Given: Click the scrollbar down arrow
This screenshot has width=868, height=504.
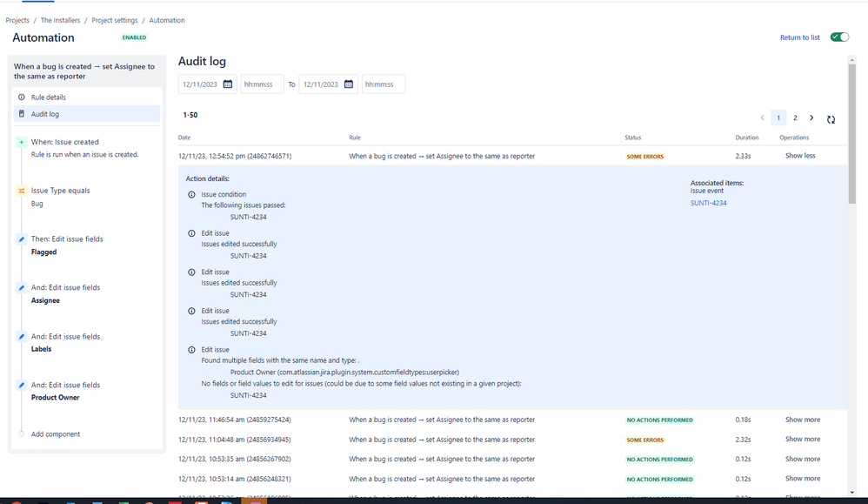Looking at the screenshot, I should [x=851, y=493].
